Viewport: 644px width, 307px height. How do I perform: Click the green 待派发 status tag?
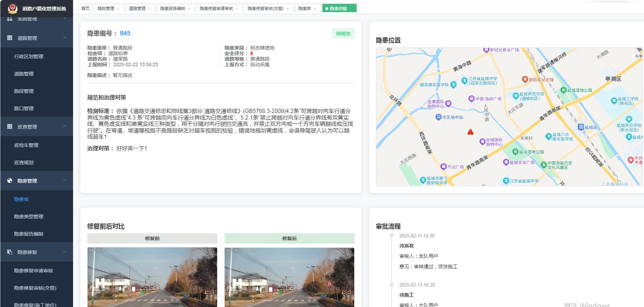pyautogui.click(x=343, y=33)
